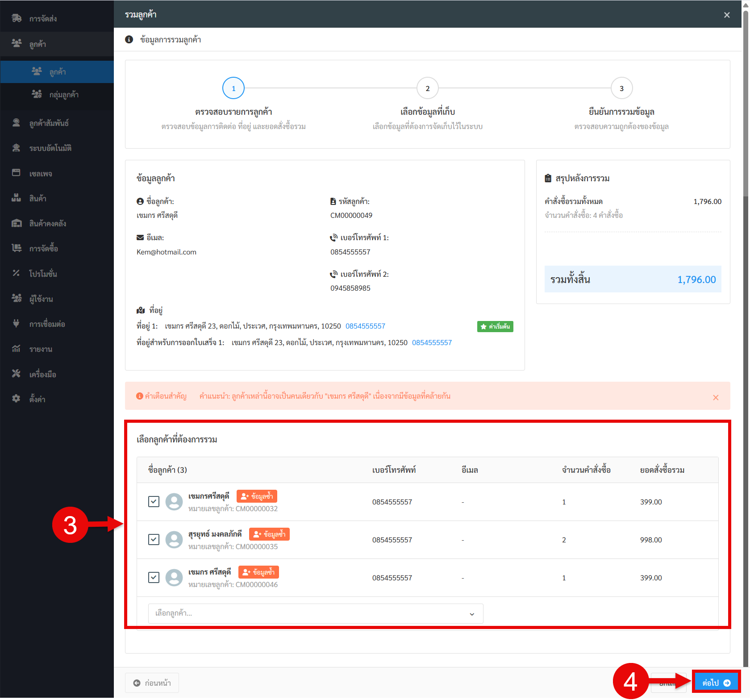Viewport: 750px width, 700px height.
Task: Open the select customer dropdown
Action: (x=315, y=613)
